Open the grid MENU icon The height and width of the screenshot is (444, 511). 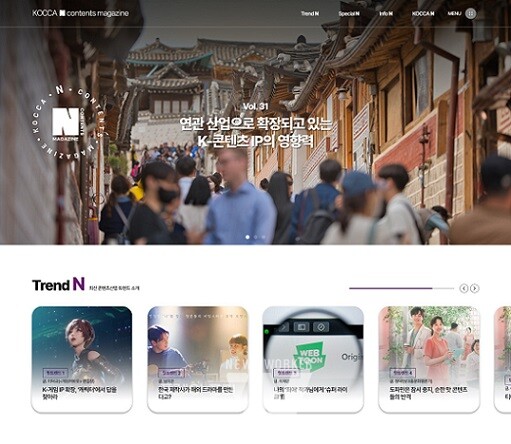[470, 14]
